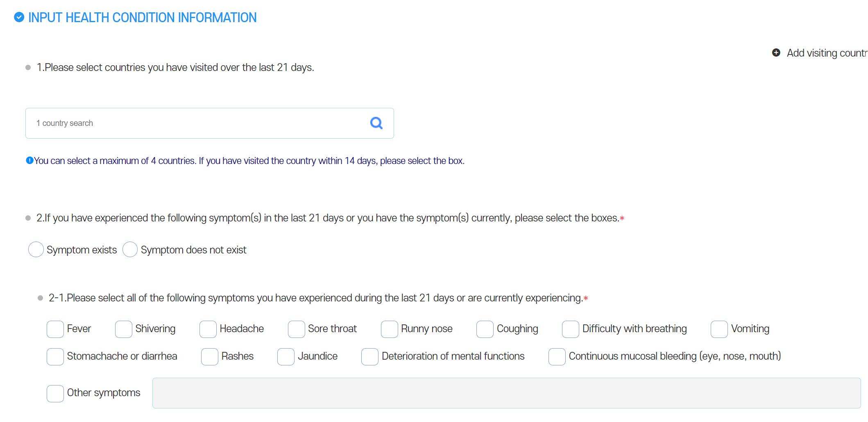This screenshot has width=868, height=422.
Task: Check the Vomiting checkbox
Action: point(719,329)
